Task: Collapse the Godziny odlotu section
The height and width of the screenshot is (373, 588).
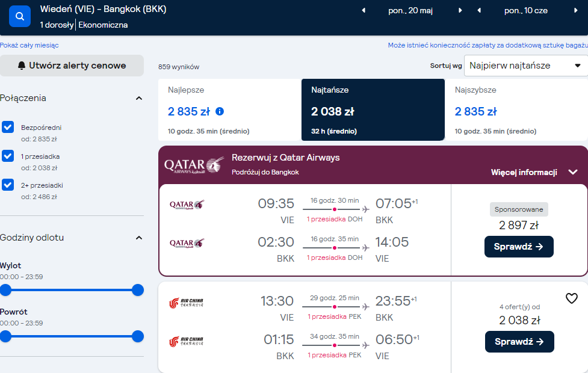Action: pyautogui.click(x=139, y=238)
